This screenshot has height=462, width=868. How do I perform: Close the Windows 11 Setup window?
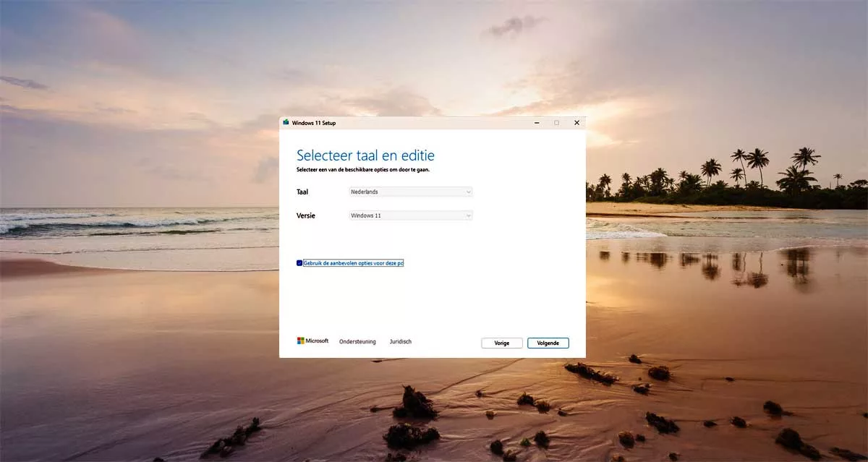[x=576, y=123]
